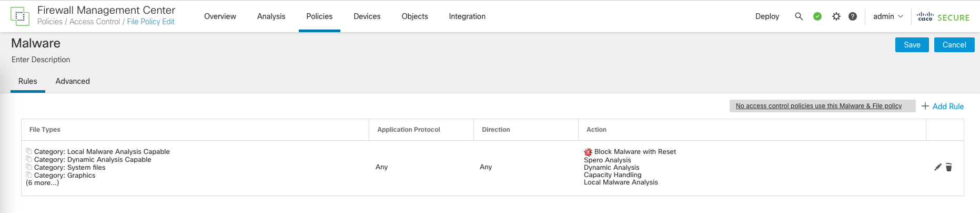Open the help question mark icon
Viewport: 980px width, 213px height.
[x=853, y=16]
